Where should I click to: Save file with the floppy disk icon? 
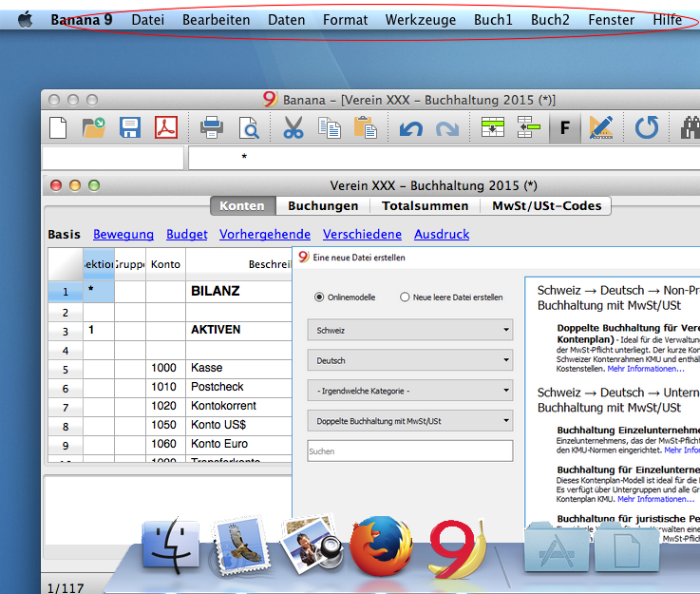(x=130, y=128)
